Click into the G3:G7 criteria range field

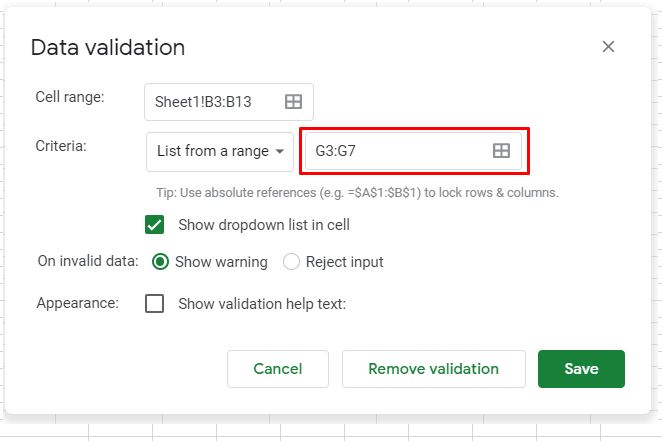(x=395, y=150)
